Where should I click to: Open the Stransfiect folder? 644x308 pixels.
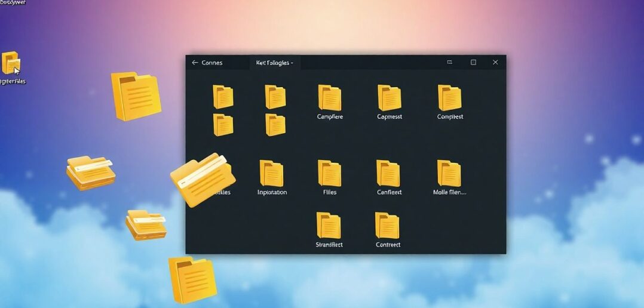click(329, 226)
